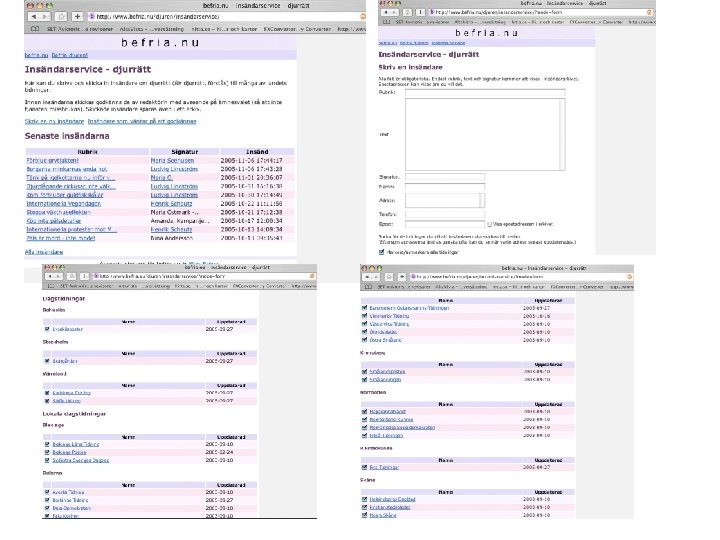The image size is (720, 540).
Task: Open 'hitta.se' bookmark in top-right bookmarks bar
Action: 538,22
